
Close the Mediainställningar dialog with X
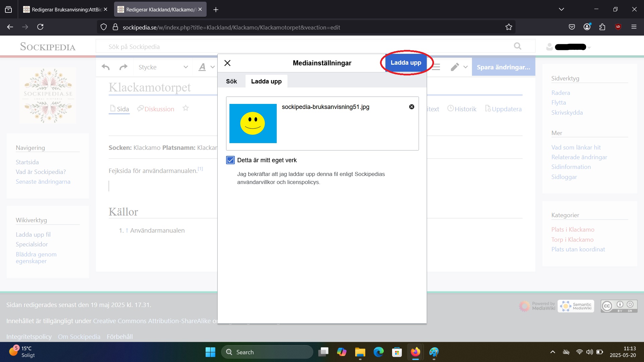(x=227, y=63)
